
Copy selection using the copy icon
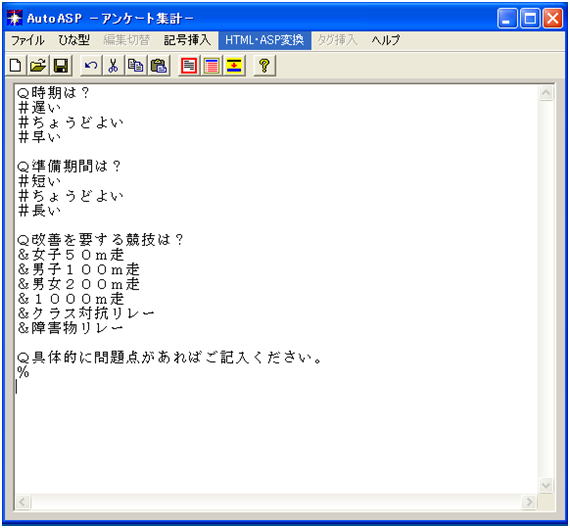point(136,66)
